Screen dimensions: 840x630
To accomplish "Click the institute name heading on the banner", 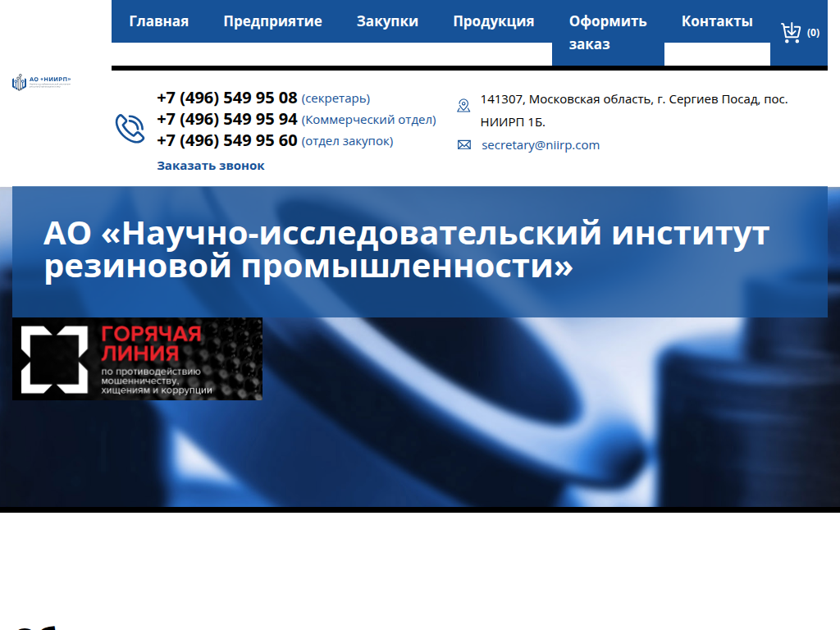I will (x=408, y=250).
